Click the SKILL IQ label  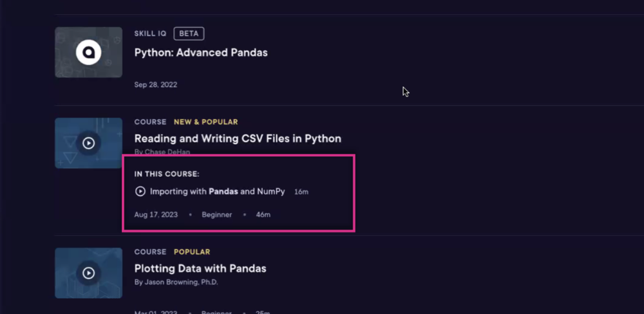pyautogui.click(x=150, y=33)
